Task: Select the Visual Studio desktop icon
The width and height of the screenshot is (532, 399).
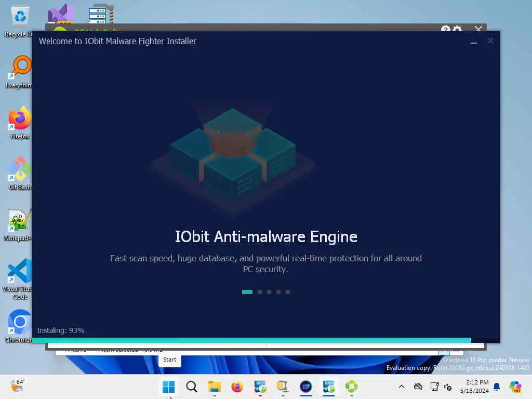Action: [61, 14]
